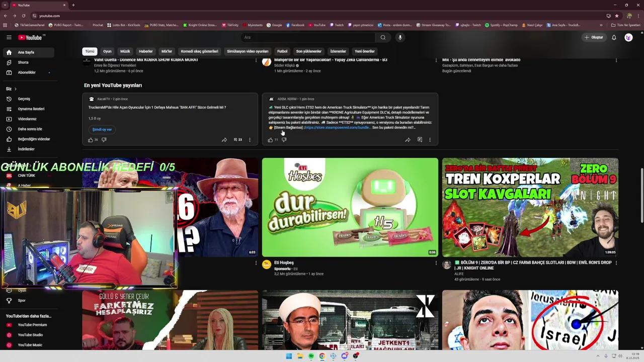Select the İzlenenler filter chip
This screenshot has width=644, height=362.
[338, 51]
